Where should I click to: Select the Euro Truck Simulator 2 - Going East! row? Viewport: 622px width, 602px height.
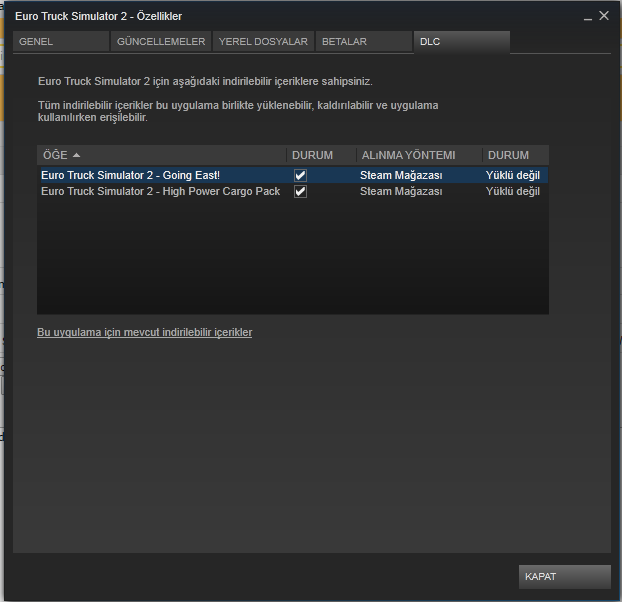[294, 175]
